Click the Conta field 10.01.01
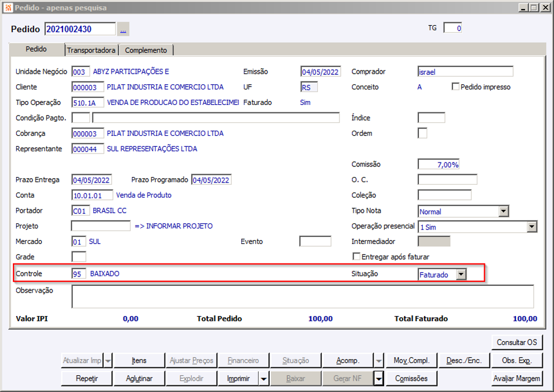Screen dimensions: 554x392 point(92,195)
